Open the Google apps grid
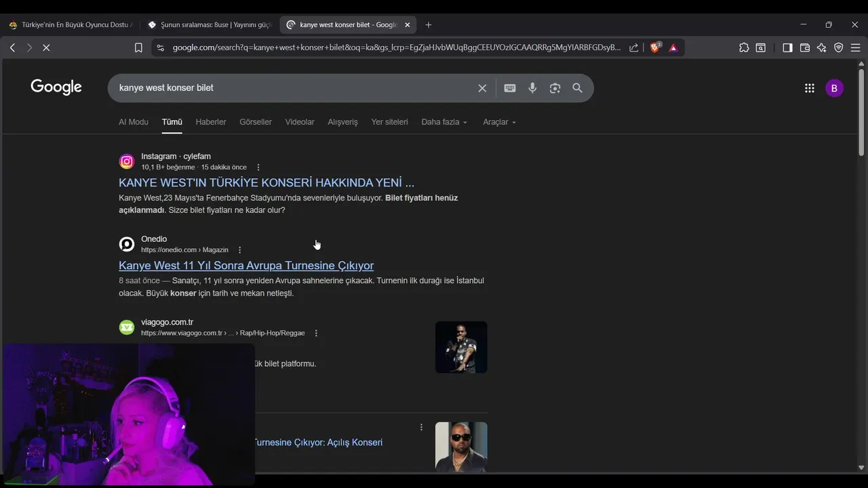Viewport: 868px width, 488px height. click(x=809, y=88)
